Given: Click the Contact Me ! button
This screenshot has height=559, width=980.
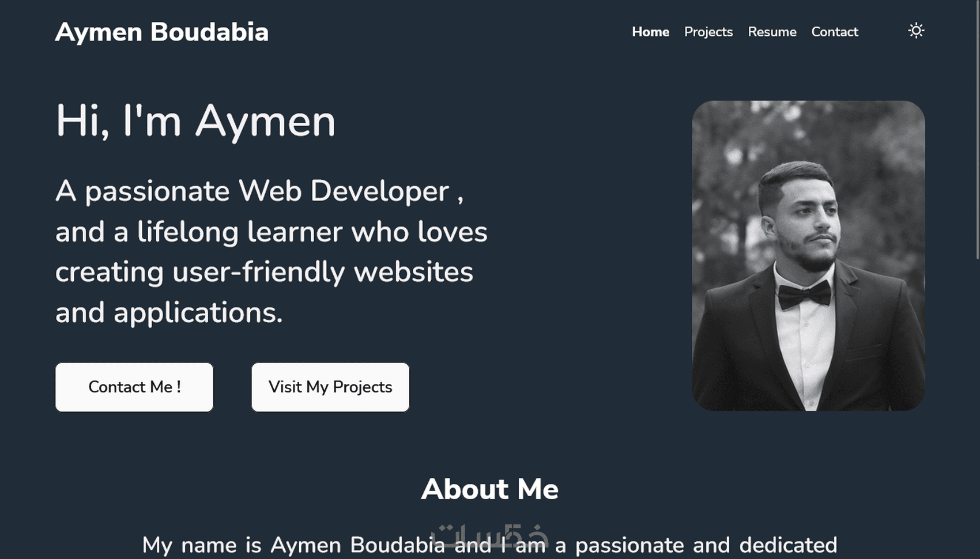Looking at the screenshot, I should (x=134, y=387).
